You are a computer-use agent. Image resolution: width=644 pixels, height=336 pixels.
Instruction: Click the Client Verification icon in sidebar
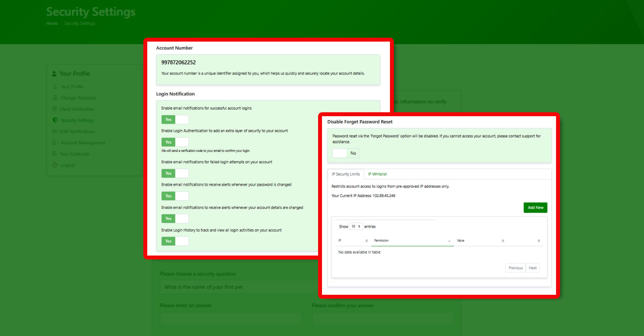55,109
